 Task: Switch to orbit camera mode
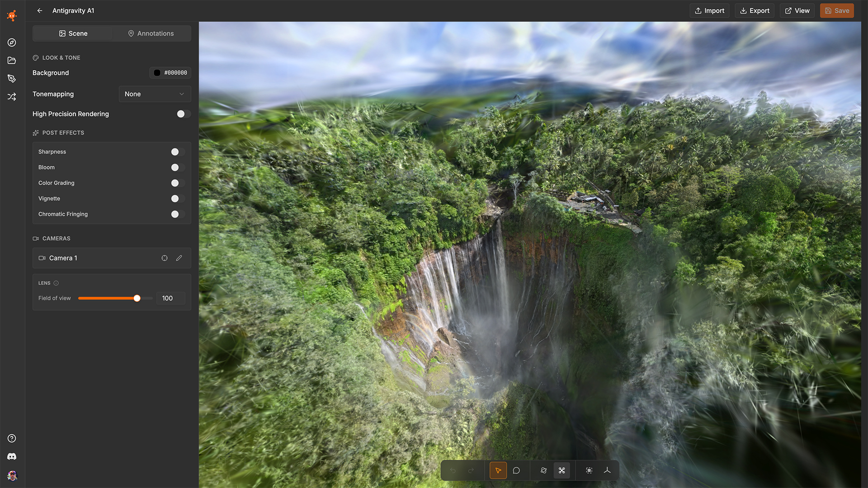point(544,470)
